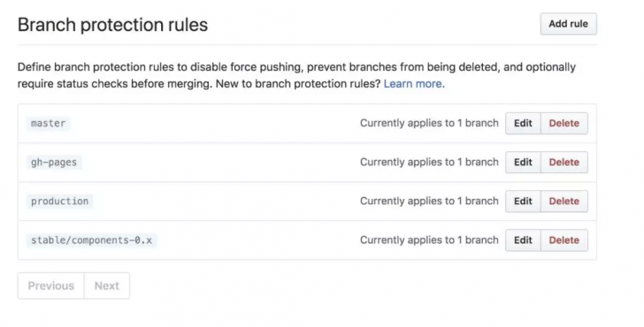Select the master branch name label
Image resolution: width=644 pixels, height=327 pixels.
pyautogui.click(x=48, y=123)
